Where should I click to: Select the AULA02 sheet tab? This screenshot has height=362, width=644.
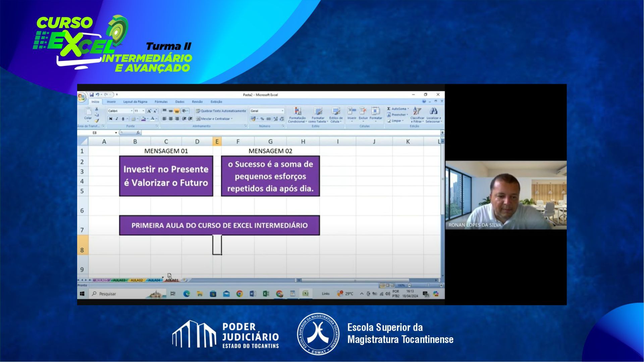click(137, 280)
